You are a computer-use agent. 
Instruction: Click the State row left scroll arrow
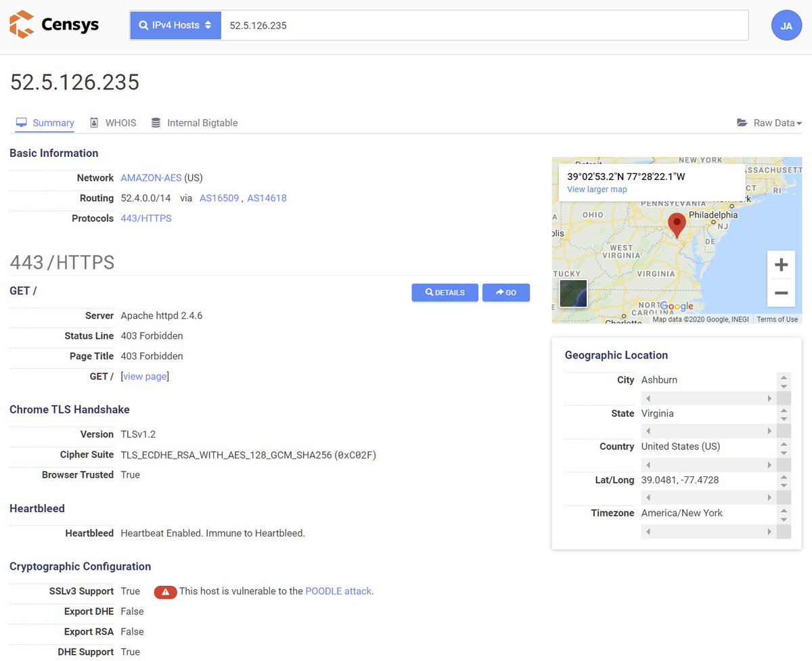(x=648, y=431)
